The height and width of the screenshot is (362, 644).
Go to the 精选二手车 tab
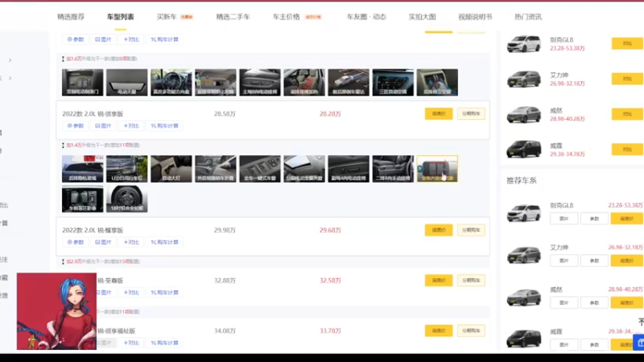233,17
